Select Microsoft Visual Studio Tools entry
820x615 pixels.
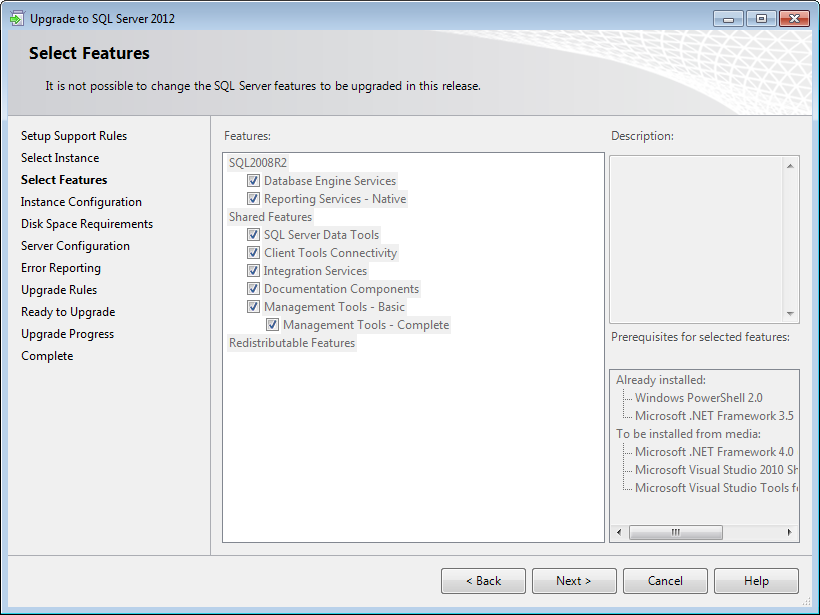coord(716,488)
